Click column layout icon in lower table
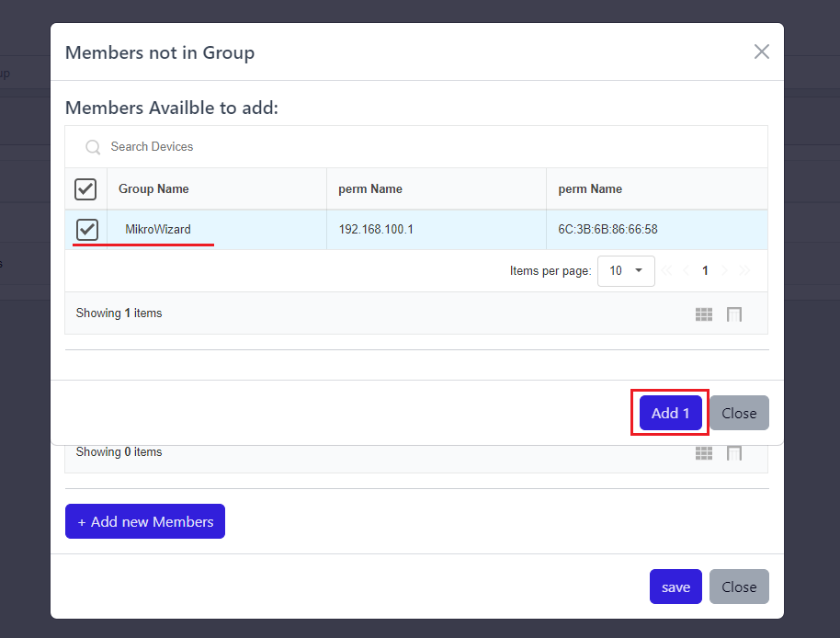 (734, 453)
